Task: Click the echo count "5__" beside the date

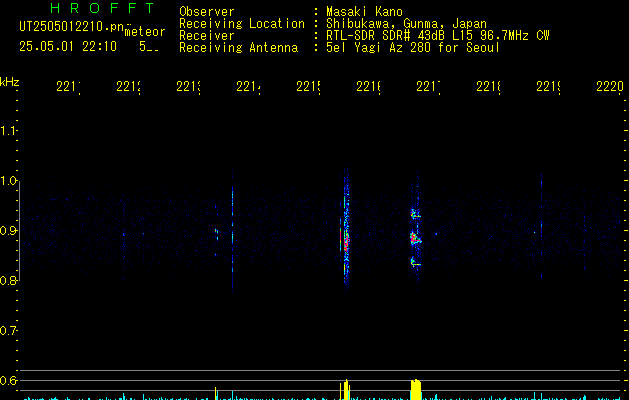Action: click(x=149, y=47)
